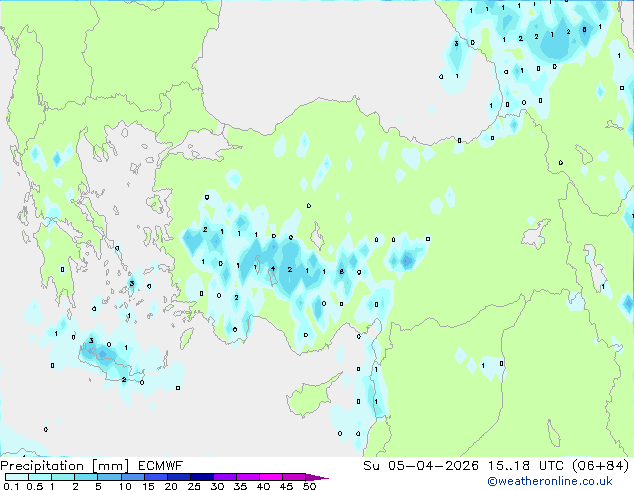Image resolution: width=634 pixels, height=490 pixels.
Task: Click the '15..18 UTC' time range text
Action: pos(525,466)
